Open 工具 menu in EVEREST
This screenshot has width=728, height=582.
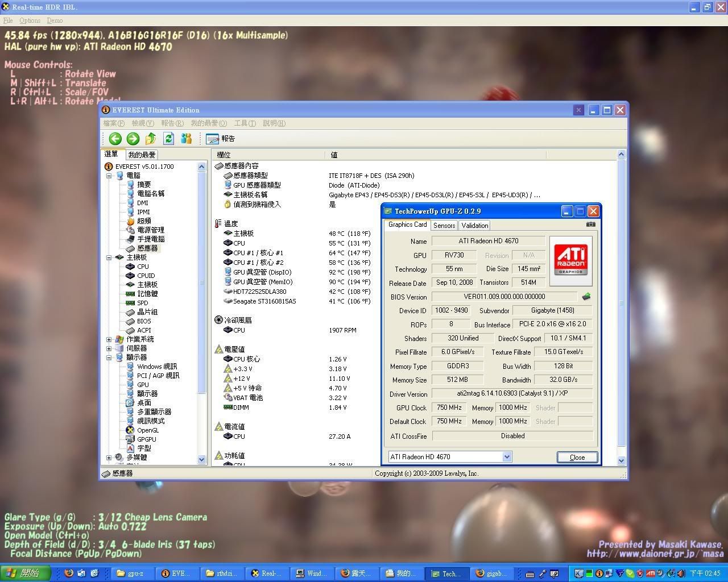[245, 123]
